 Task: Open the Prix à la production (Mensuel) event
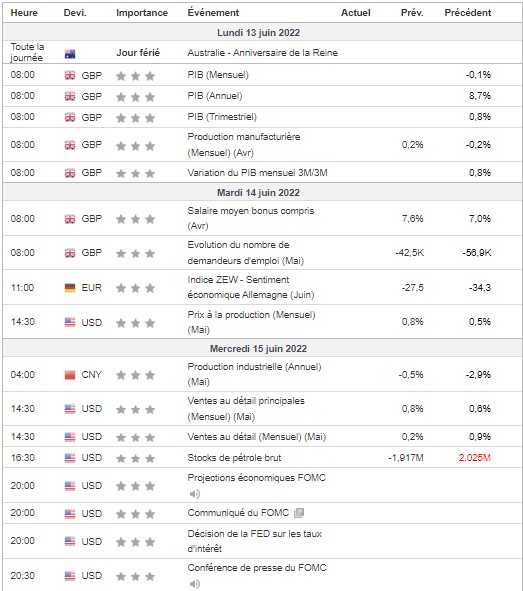coord(251,322)
